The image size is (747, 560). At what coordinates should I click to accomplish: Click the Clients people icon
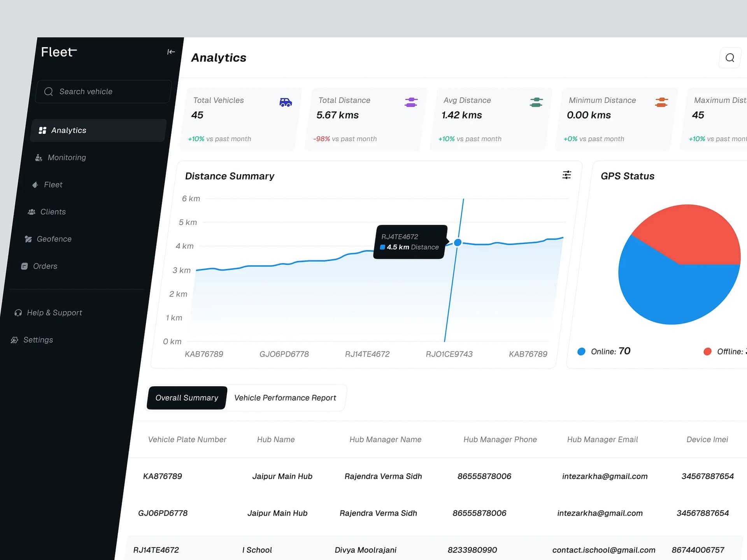point(32,212)
